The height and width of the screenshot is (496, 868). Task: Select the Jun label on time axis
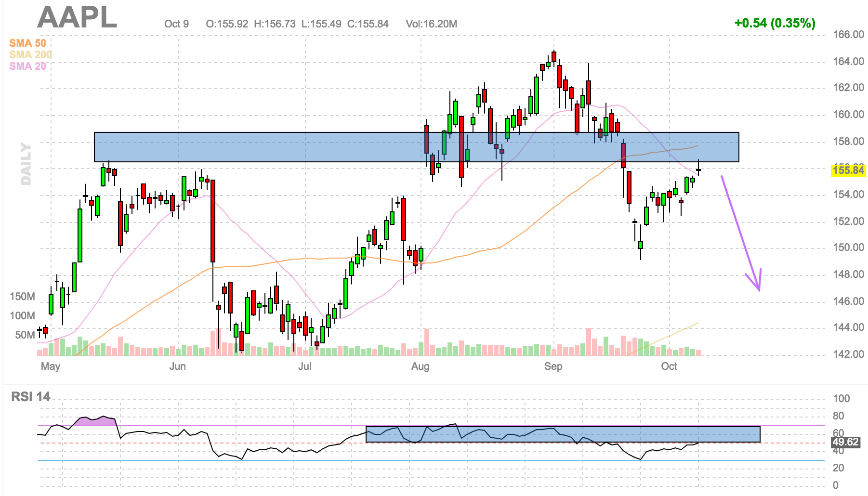coord(177,366)
